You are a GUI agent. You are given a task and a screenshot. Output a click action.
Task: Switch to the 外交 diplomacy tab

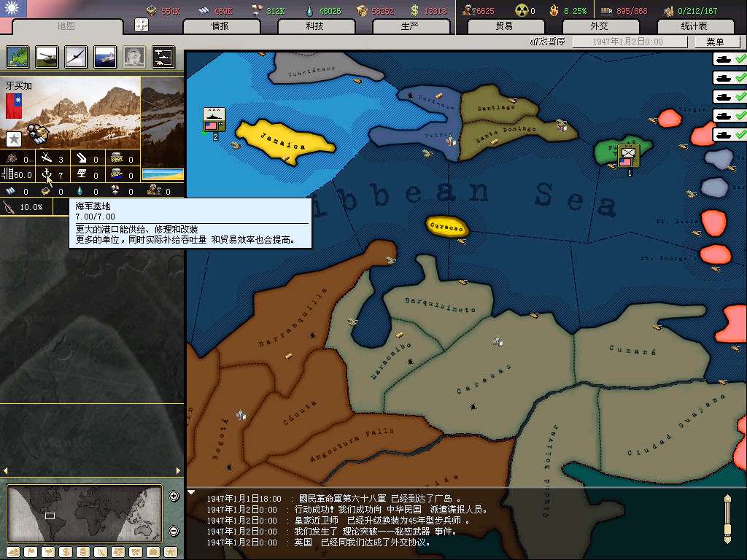click(x=598, y=26)
